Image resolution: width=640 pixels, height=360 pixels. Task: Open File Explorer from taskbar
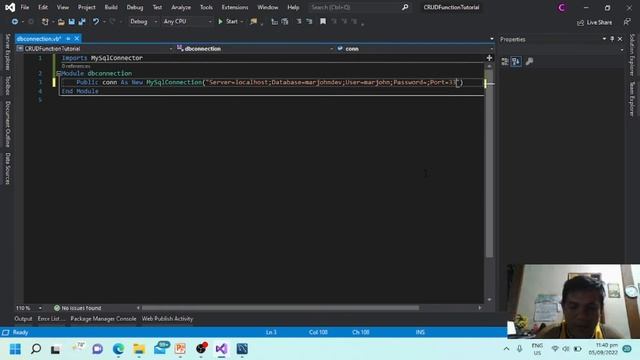tap(139, 349)
